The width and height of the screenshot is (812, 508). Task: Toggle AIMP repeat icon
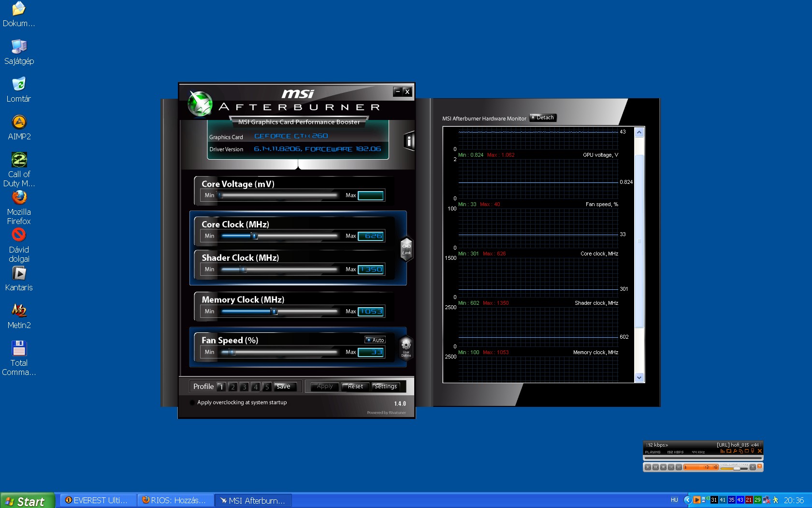click(729, 451)
